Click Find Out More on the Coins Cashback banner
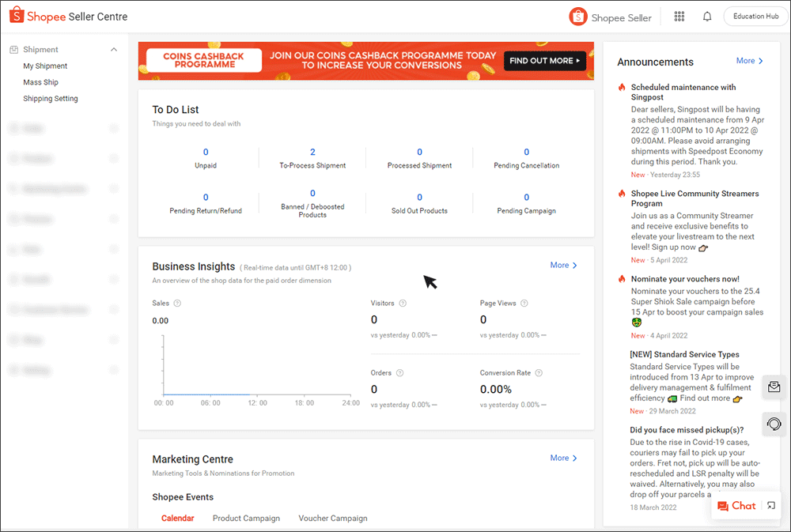The height and width of the screenshot is (532, 791). [544, 60]
